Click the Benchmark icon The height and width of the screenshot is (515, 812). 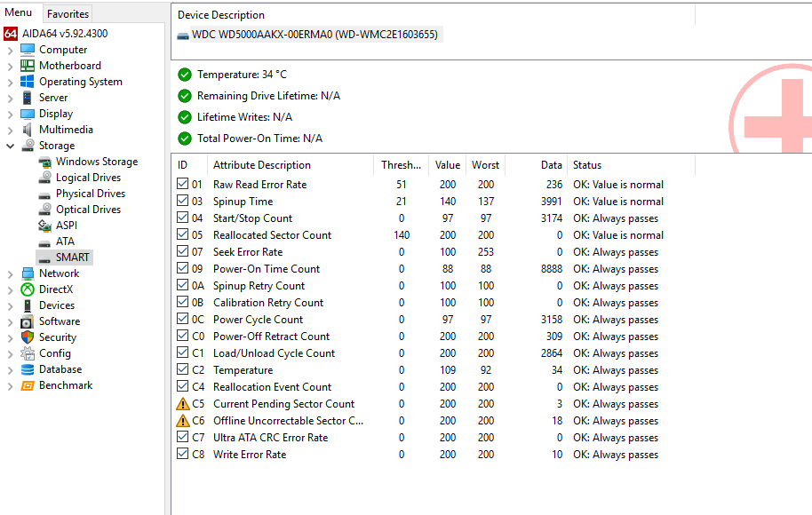coord(28,385)
